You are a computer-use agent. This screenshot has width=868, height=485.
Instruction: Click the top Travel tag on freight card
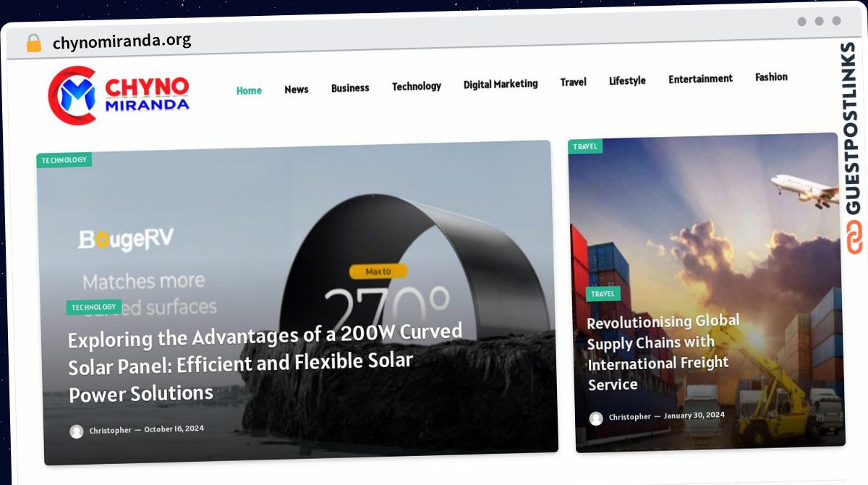[x=585, y=146]
